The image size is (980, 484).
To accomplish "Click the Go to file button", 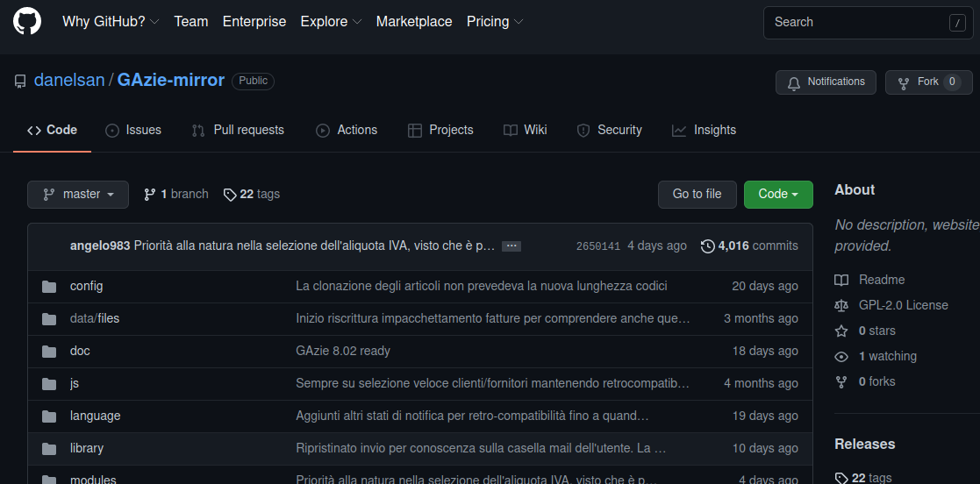I will pos(697,195).
